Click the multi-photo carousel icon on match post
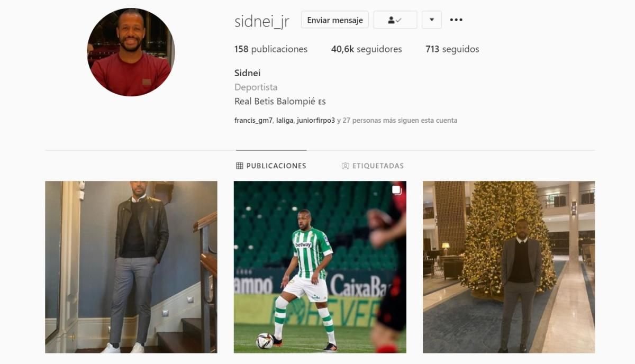This screenshot has height=364, width=635. [396, 190]
